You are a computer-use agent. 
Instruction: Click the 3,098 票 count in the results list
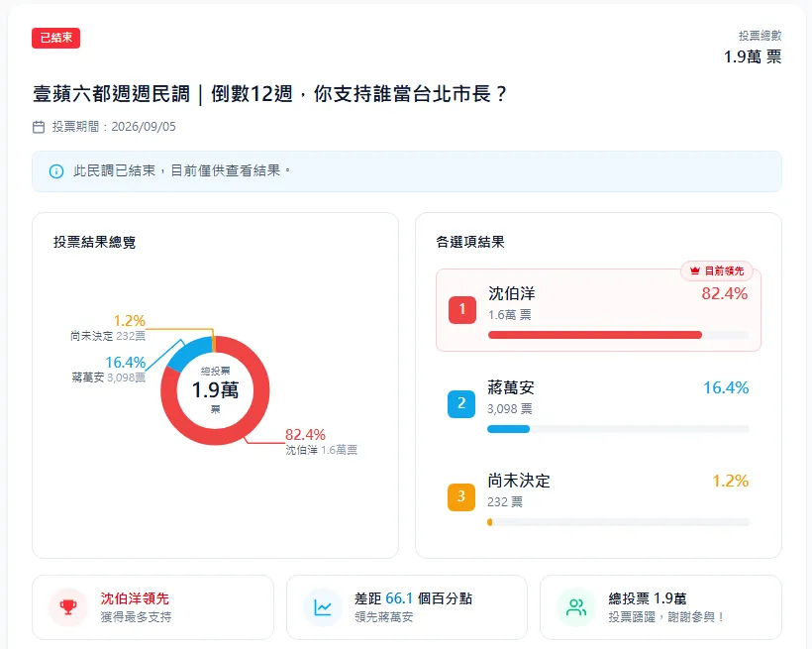tap(510, 409)
